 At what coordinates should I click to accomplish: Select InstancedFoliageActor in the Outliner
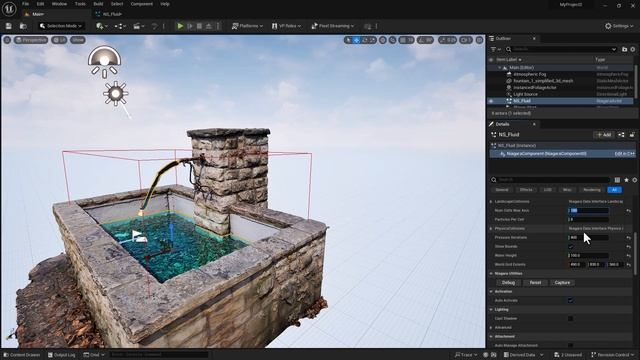(535, 87)
